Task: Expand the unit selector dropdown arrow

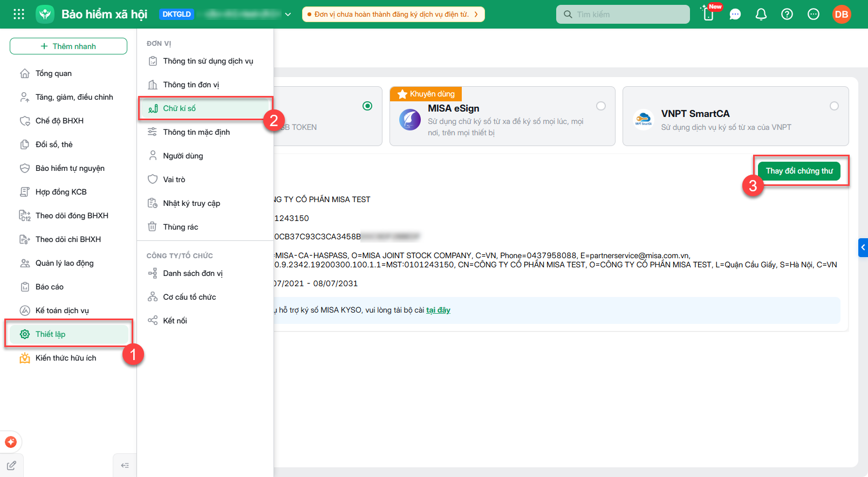Action: [x=288, y=15]
